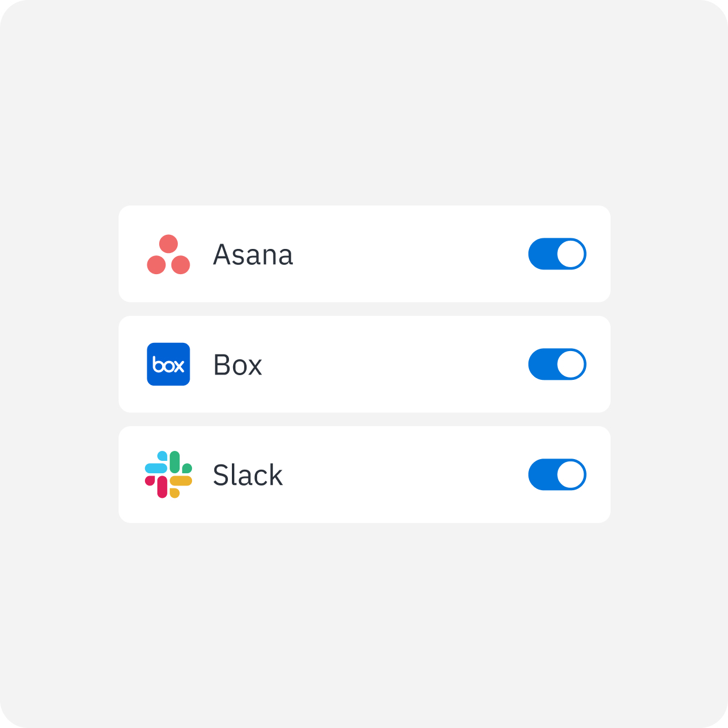Disable the Slack integration toggle

pos(557,474)
